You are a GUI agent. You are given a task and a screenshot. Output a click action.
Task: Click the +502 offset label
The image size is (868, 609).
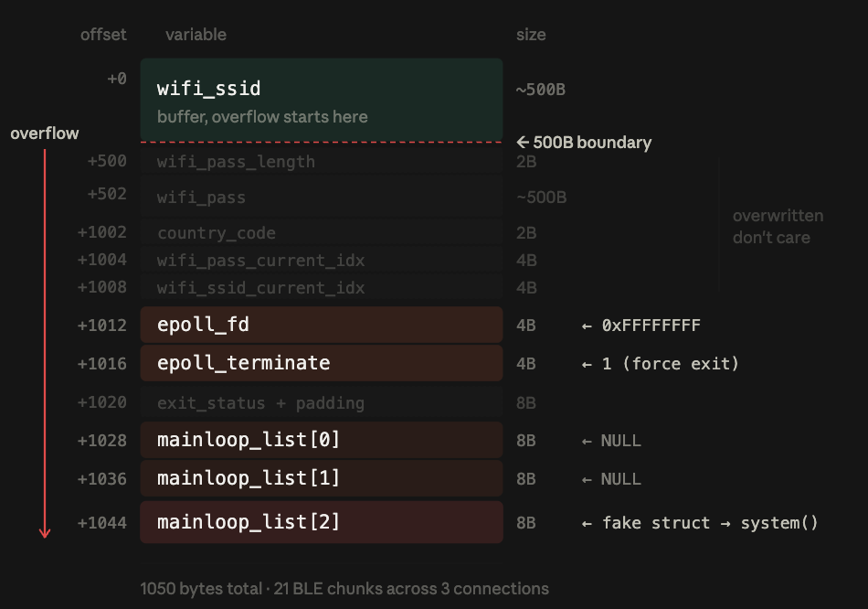[107, 194]
